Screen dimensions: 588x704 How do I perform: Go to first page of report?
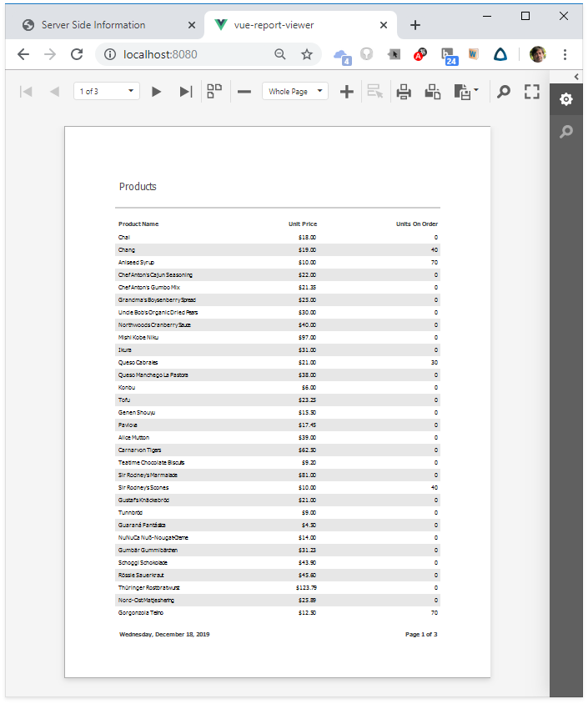click(x=26, y=92)
